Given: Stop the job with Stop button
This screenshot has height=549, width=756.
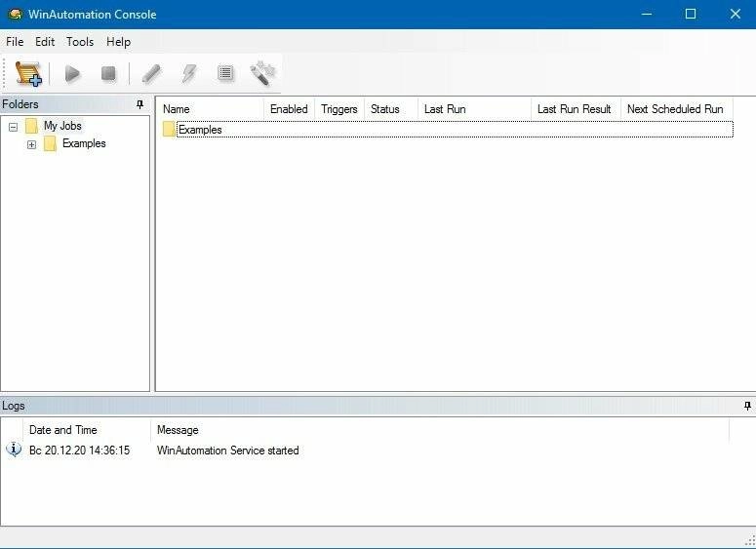Looking at the screenshot, I should coord(108,74).
